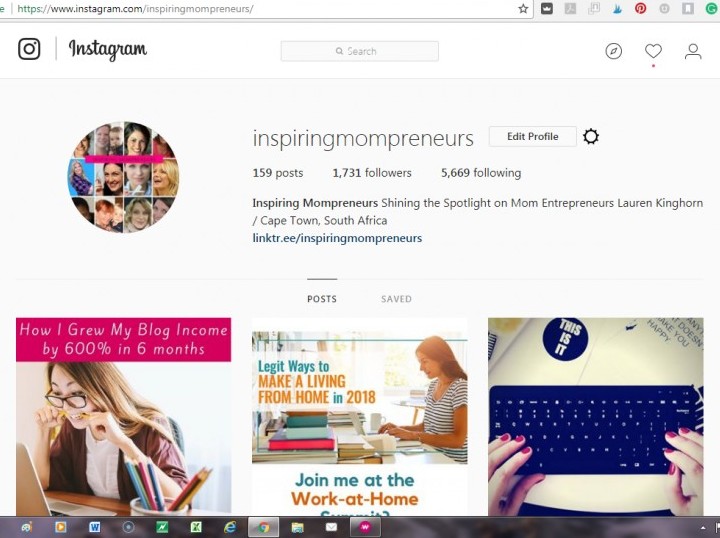
Task: Bookmark page with the star icon
Action: tap(523, 9)
